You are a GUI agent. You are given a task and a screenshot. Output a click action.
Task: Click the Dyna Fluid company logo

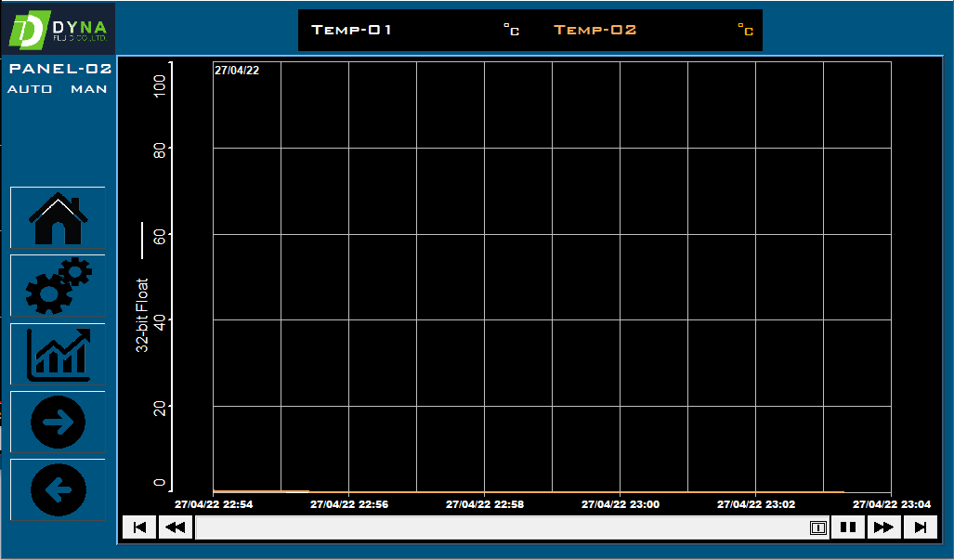[x=58, y=29]
